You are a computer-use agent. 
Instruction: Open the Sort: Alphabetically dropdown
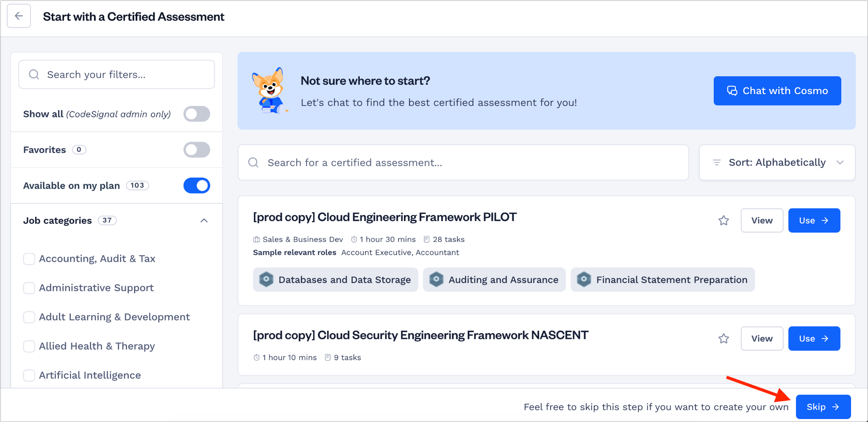777,163
